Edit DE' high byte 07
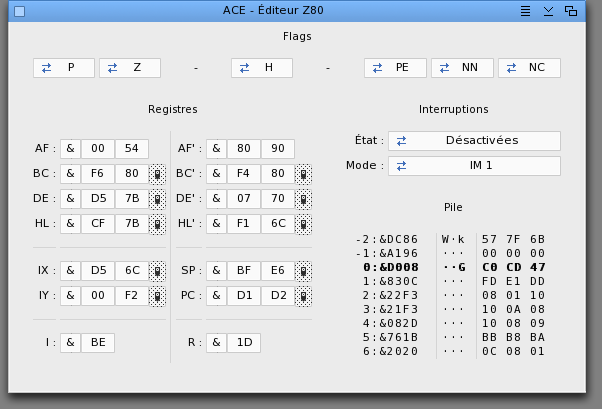The image size is (602, 409). [244, 199]
